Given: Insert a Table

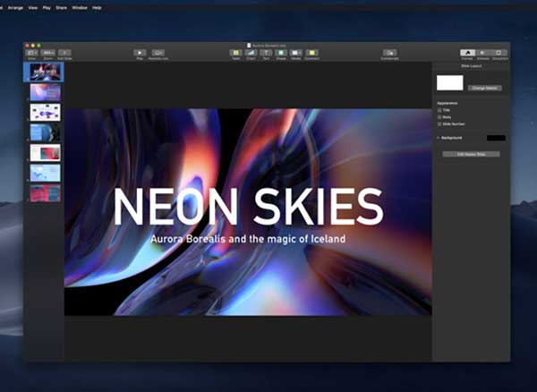Looking at the screenshot, I should click(x=235, y=53).
